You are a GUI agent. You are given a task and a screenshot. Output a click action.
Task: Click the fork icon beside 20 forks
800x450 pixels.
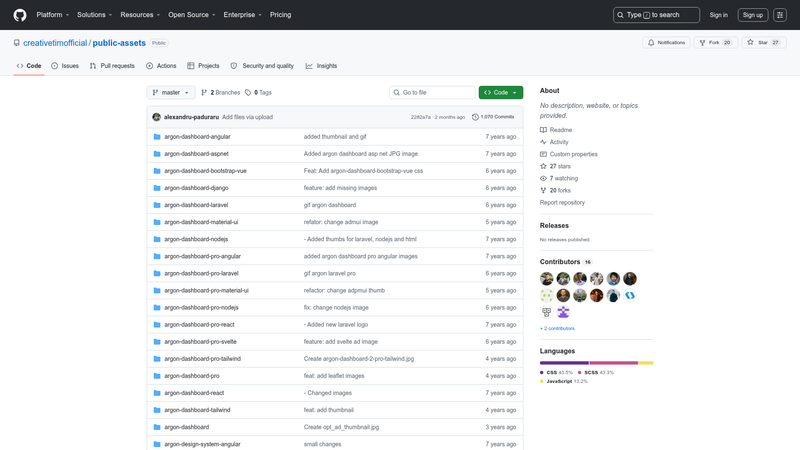(x=543, y=190)
